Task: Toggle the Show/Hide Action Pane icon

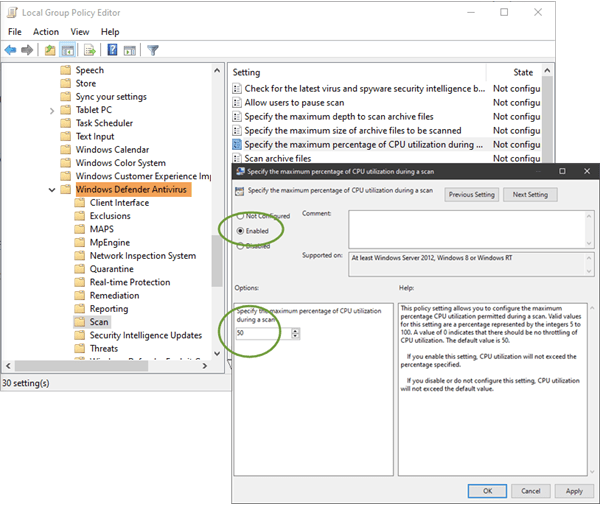Action: pos(130,50)
